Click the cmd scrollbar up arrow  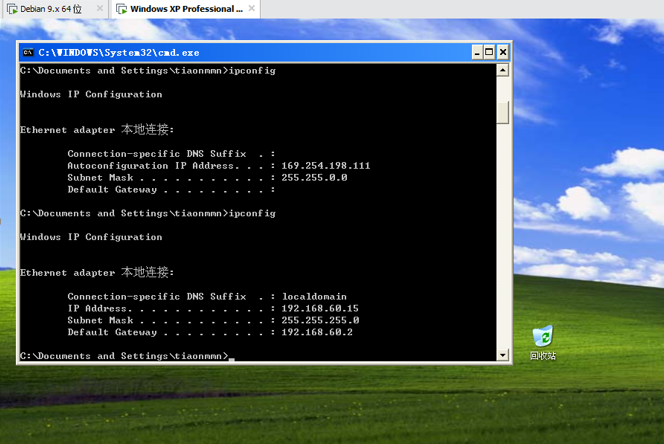coord(503,70)
